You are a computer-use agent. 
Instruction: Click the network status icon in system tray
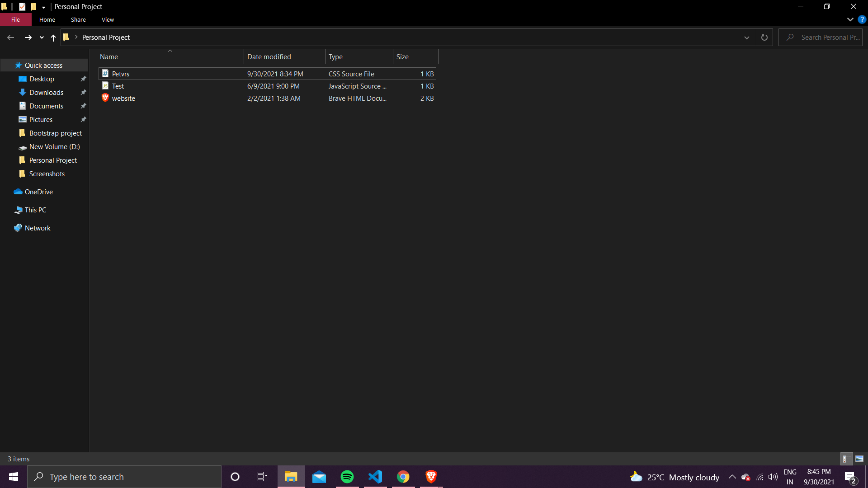(760, 477)
